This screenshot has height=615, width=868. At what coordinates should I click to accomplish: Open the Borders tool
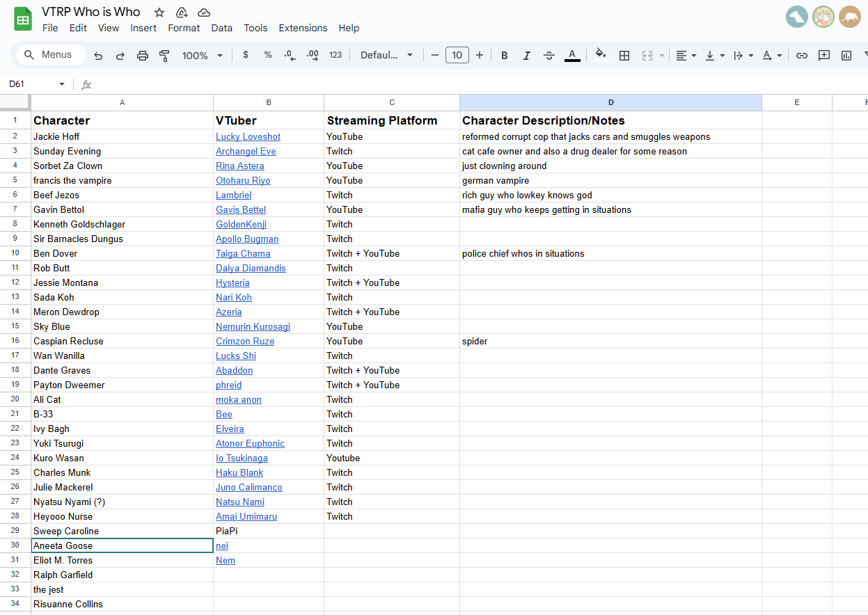[624, 56]
